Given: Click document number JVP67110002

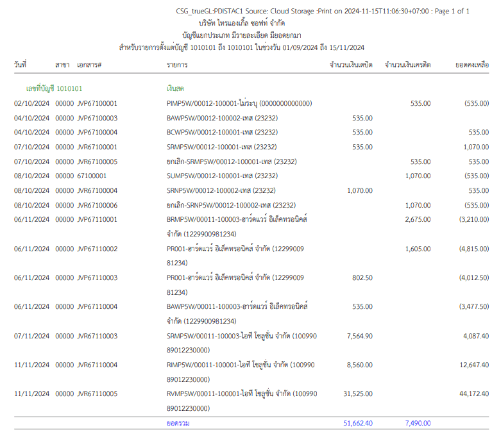Looking at the screenshot, I should [97, 249].
